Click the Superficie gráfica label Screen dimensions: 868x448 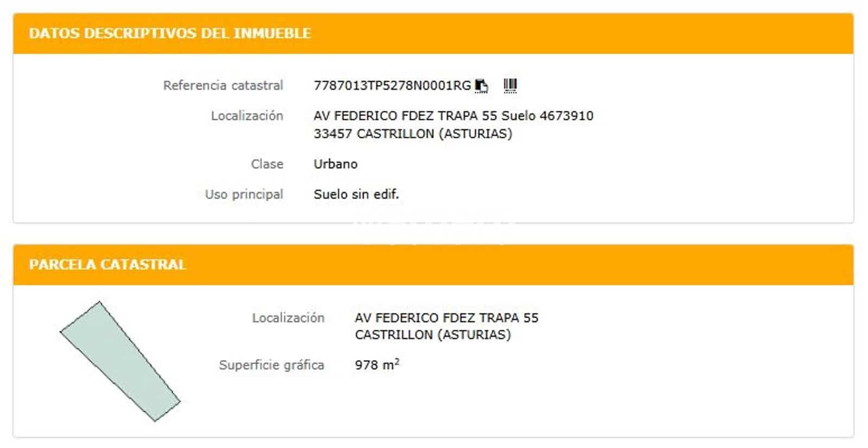tap(271, 365)
